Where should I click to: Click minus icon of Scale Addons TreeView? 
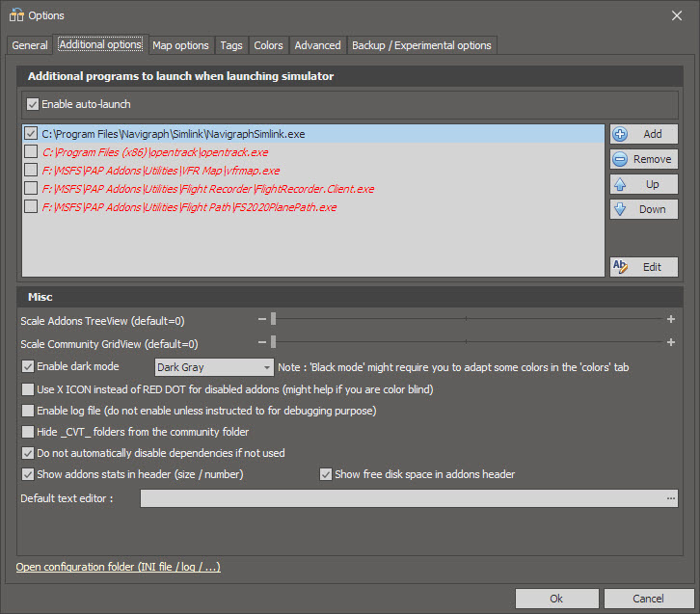click(261, 319)
